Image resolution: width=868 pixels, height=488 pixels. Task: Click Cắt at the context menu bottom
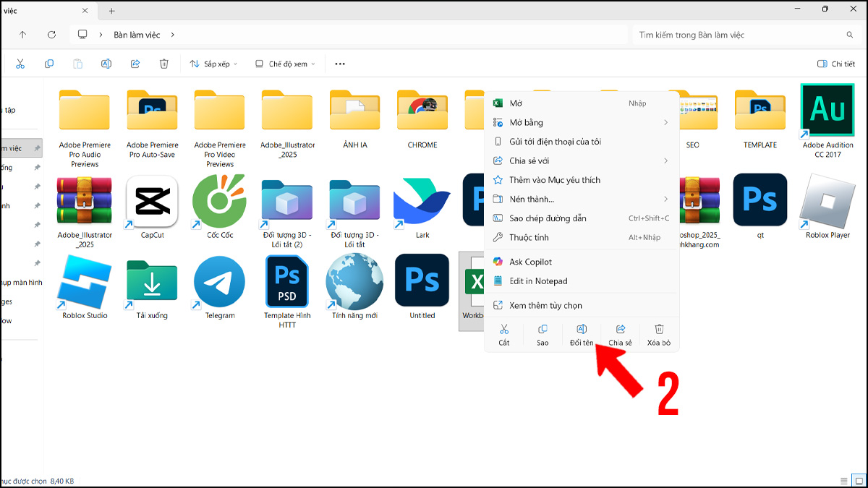click(504, 335)
